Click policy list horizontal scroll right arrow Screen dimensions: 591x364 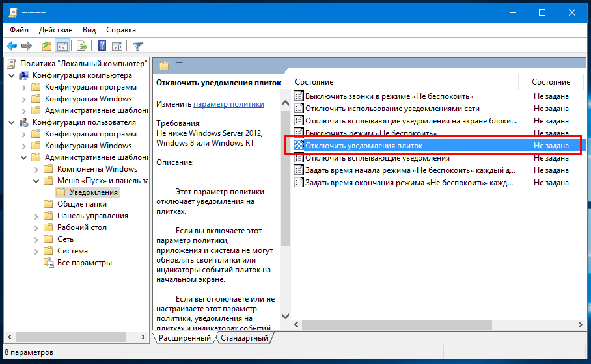tap(580, 324)
